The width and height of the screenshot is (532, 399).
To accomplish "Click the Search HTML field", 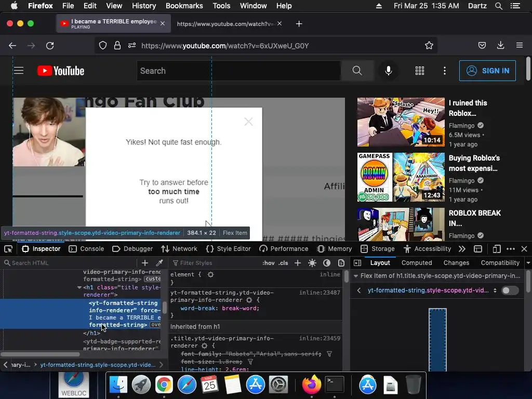I will [70, 263].
